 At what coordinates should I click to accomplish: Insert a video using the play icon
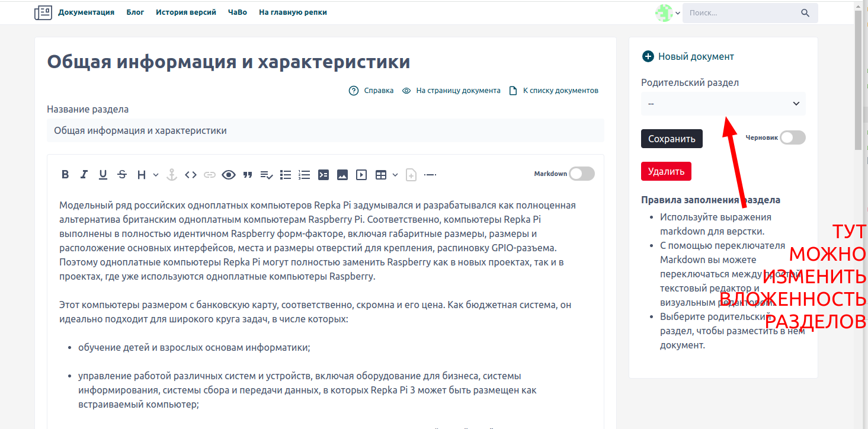click(x=361, y=175)
